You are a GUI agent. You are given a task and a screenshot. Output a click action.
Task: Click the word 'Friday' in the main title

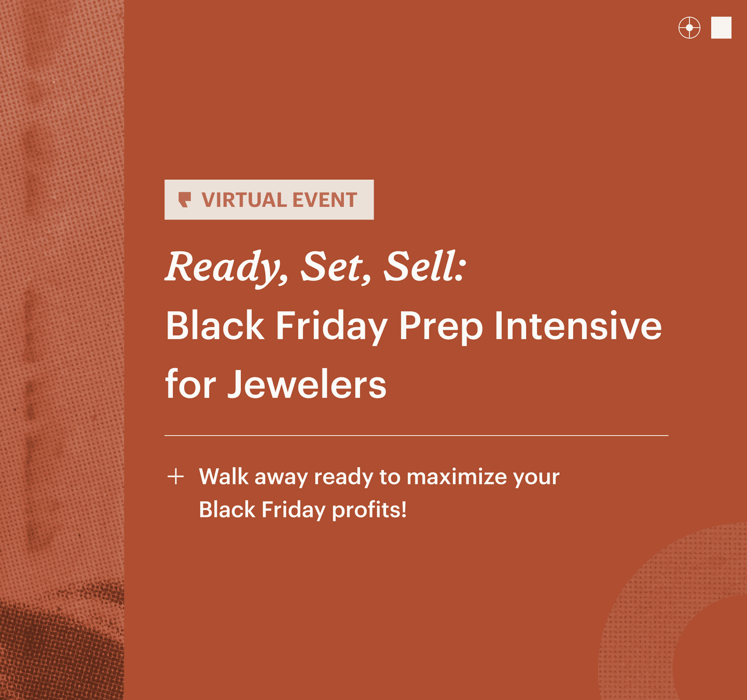(x=331, y=327)
